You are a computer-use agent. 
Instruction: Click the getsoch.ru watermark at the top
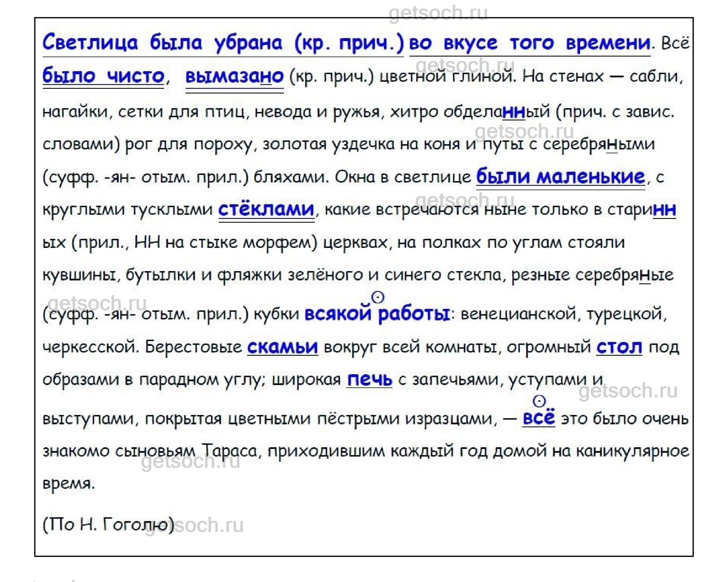click(438, 13)
